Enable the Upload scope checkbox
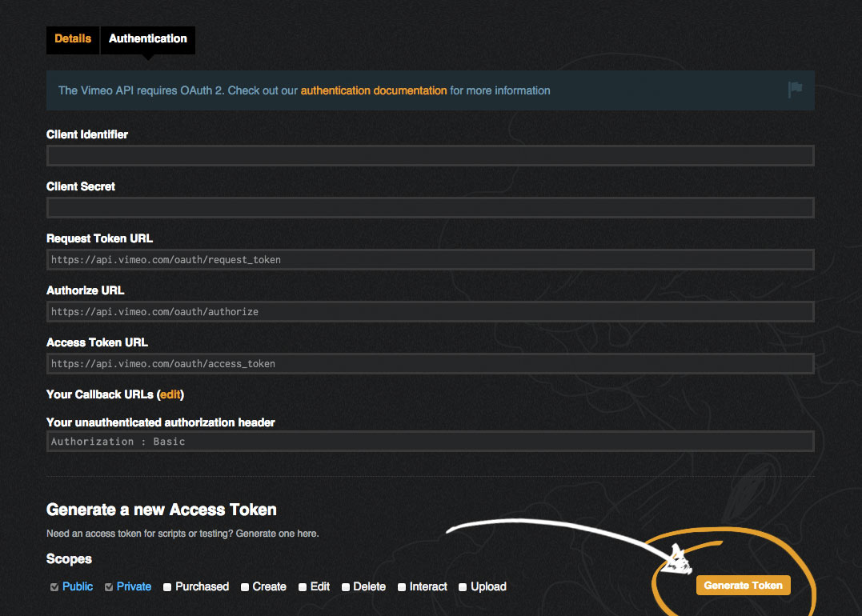The height and width of the screenshot is (616, 862). [463, 587]
